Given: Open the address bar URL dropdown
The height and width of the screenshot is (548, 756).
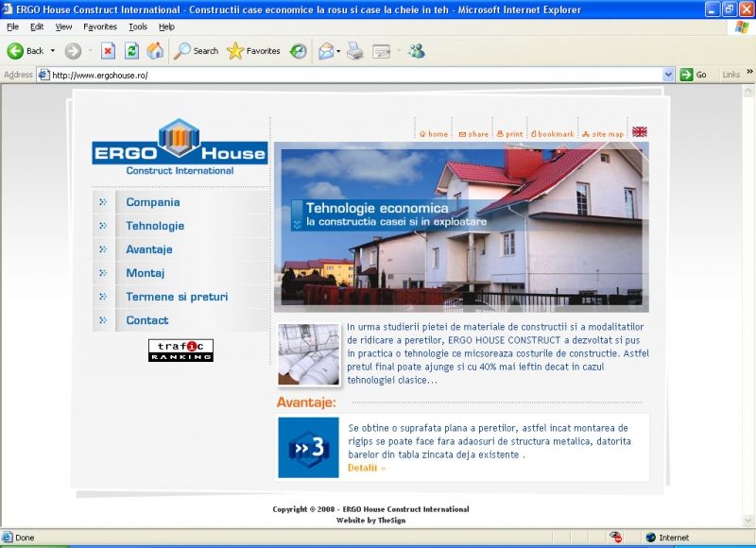Looking at the screenshot, I should [668, 75].
